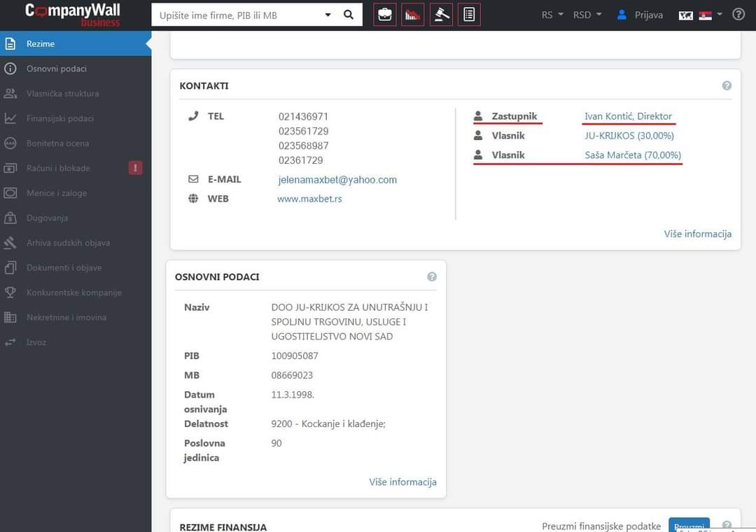This screenshot has height=532, width=756.
Task: Open the RSD currency dropdown
Action: tap(587, 15)
